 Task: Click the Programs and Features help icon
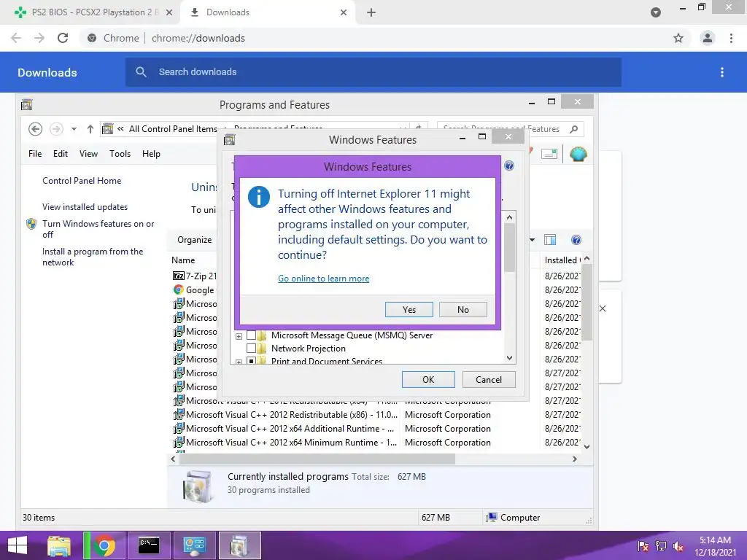tap(576, 240)
